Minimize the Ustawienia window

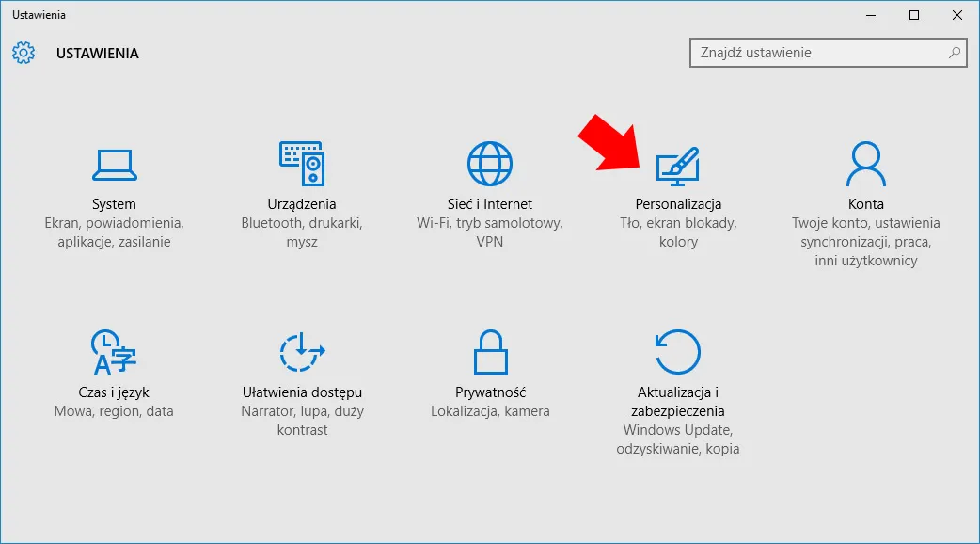[x=871, y=15]
